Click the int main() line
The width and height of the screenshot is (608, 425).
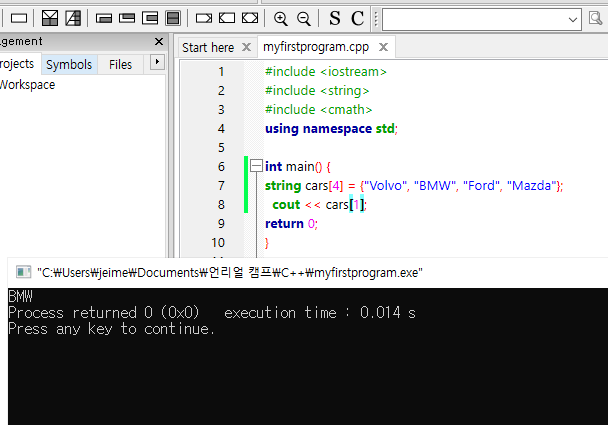[297, 167]
